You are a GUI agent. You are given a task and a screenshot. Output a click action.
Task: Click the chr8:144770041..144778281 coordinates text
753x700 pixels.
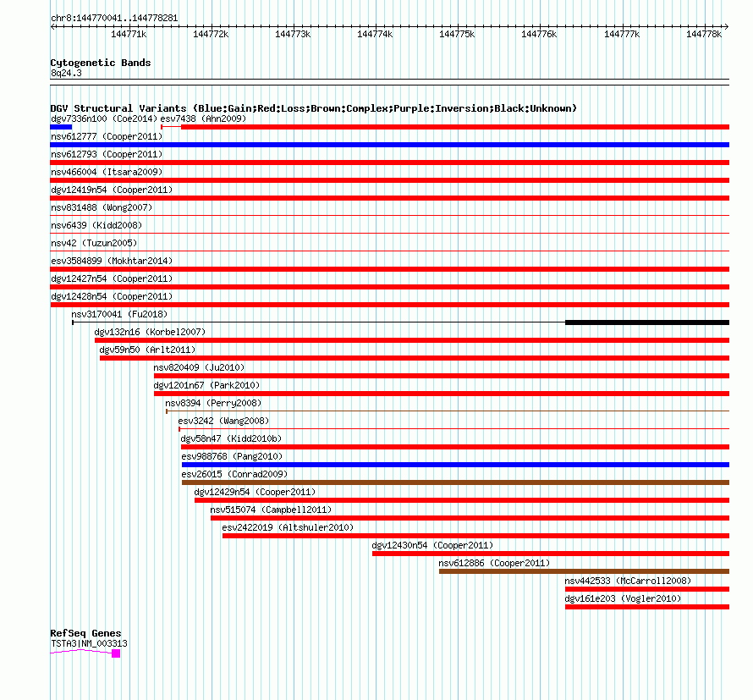pyautogui.click(x=114, y=19)
